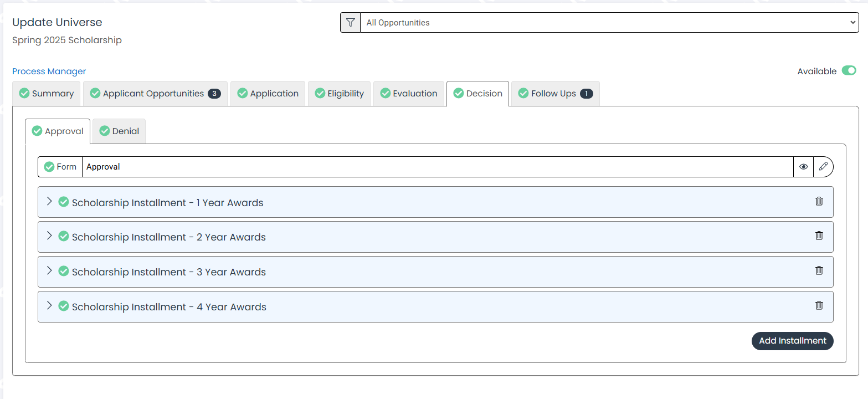This screenshot has width=868, height=399.
Task: Click the Available label text
Action: point(817,71)
